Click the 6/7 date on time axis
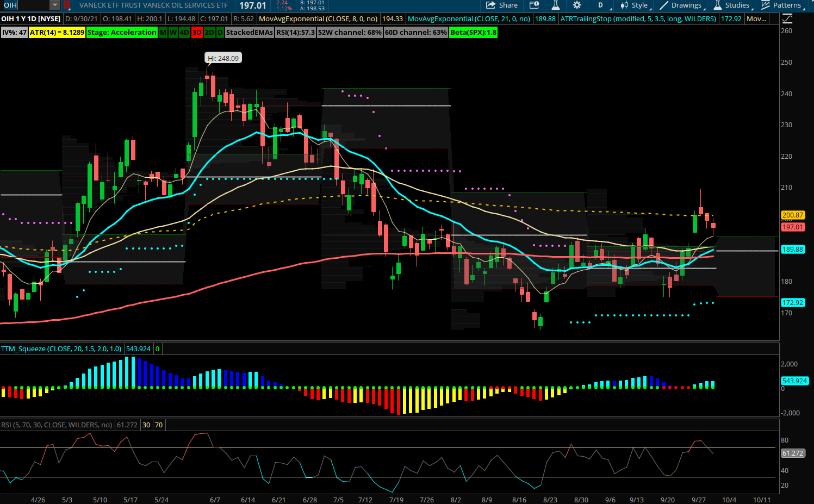814x504 pixels. coord(215,500)
